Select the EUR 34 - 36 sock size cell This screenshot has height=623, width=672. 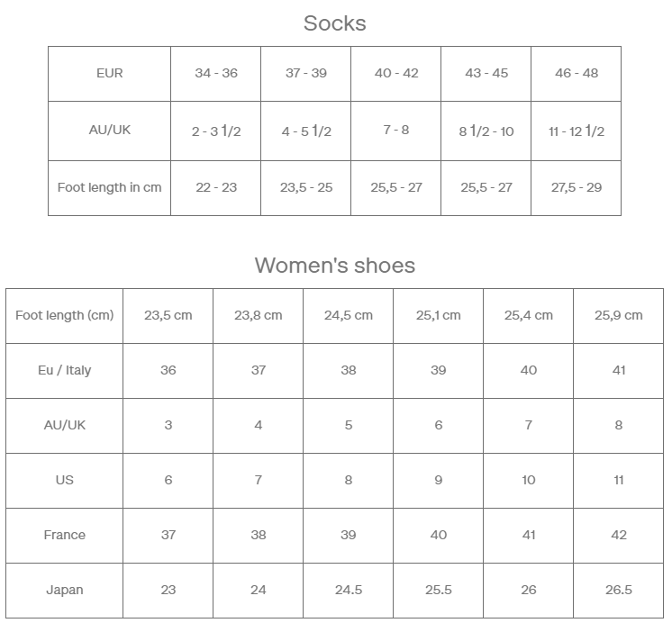[x=216, y=74]
